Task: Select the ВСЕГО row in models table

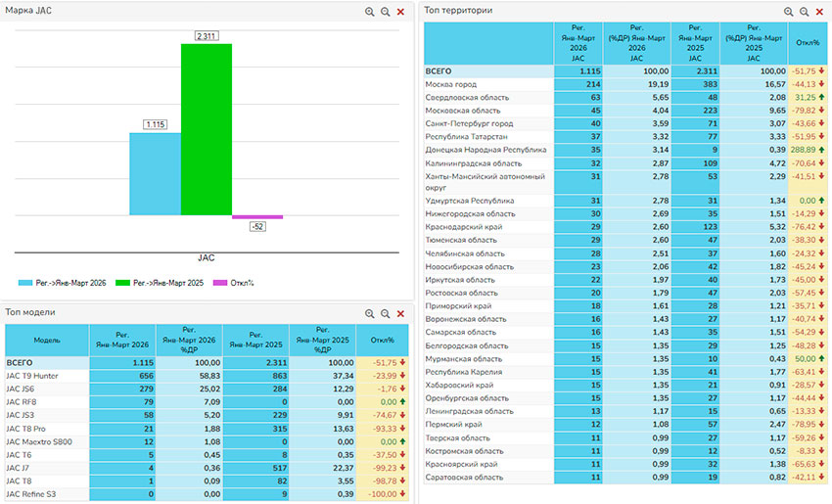Action: 207,363
